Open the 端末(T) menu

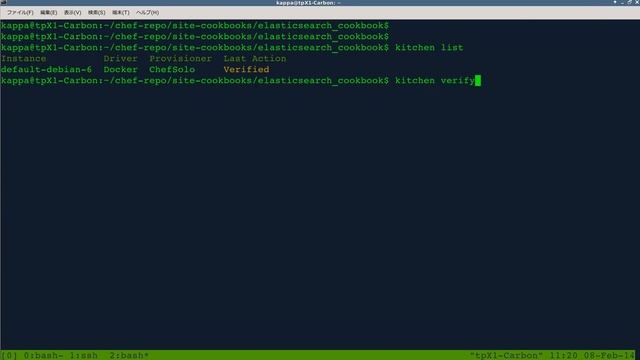point(120,13)
